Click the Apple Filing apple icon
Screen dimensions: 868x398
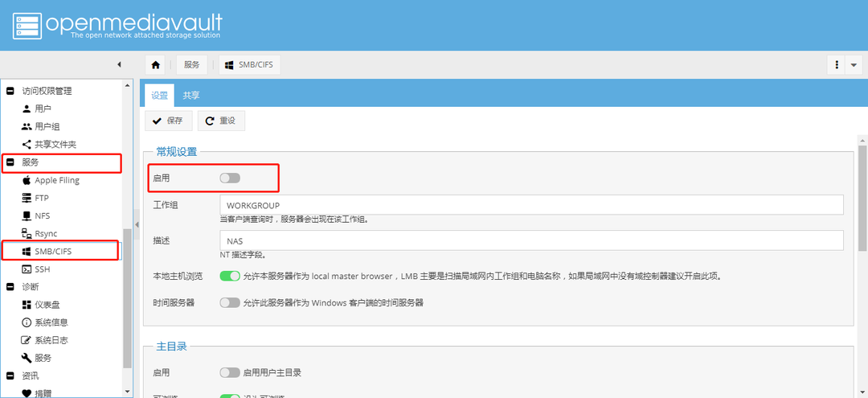pos(27,180)
